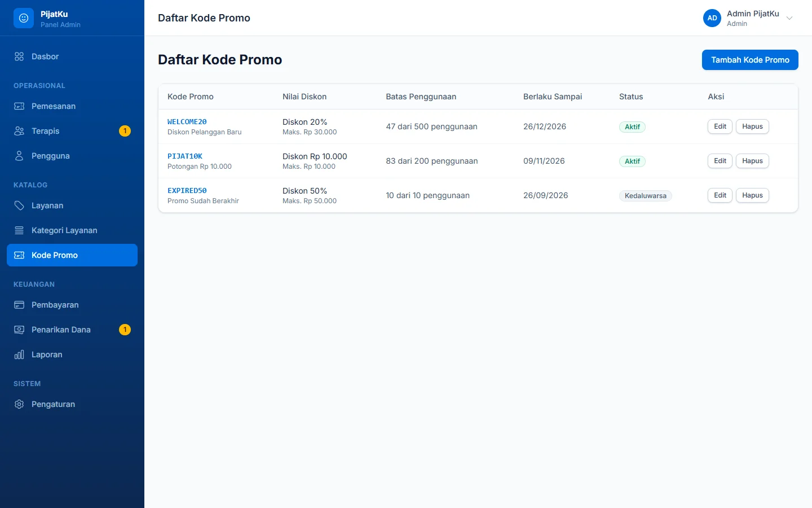Click the Pembayaran card icon
812x508 pixels.
pos(19,305)
